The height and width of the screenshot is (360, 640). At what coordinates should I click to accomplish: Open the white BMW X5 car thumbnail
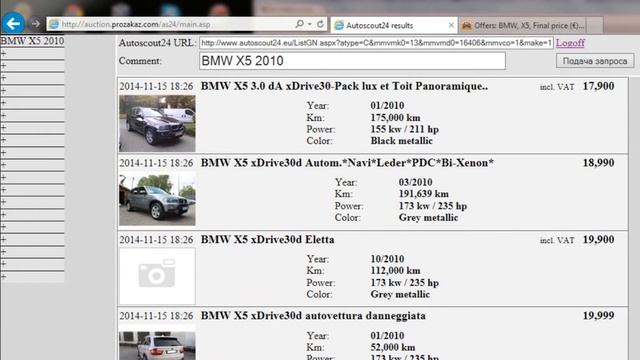point(157,345)
